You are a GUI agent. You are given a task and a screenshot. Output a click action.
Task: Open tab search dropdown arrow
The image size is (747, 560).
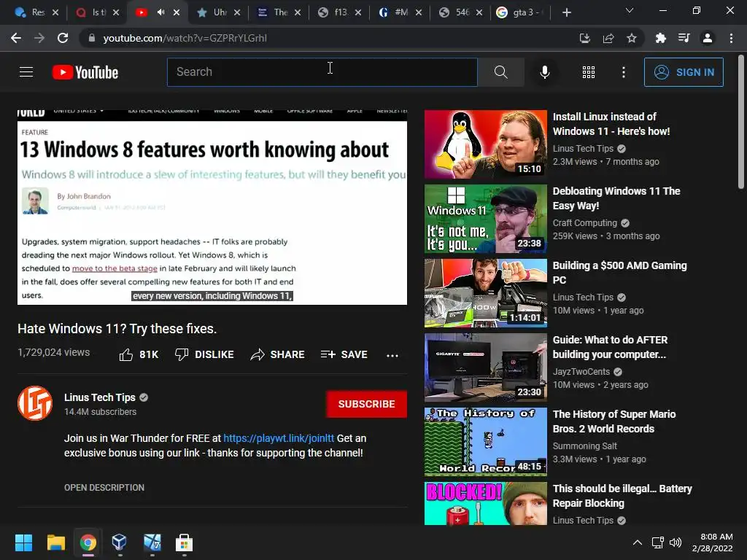(x=630, y=10)
